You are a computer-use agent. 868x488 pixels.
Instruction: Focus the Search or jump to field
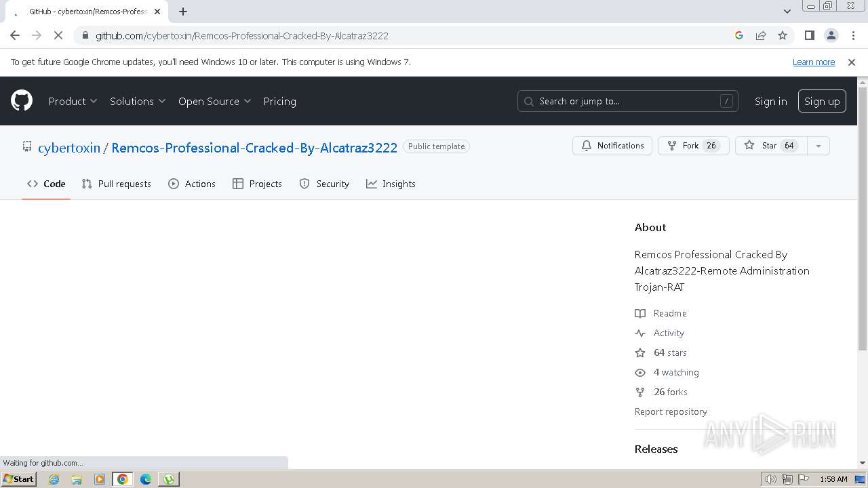[628, 101]
